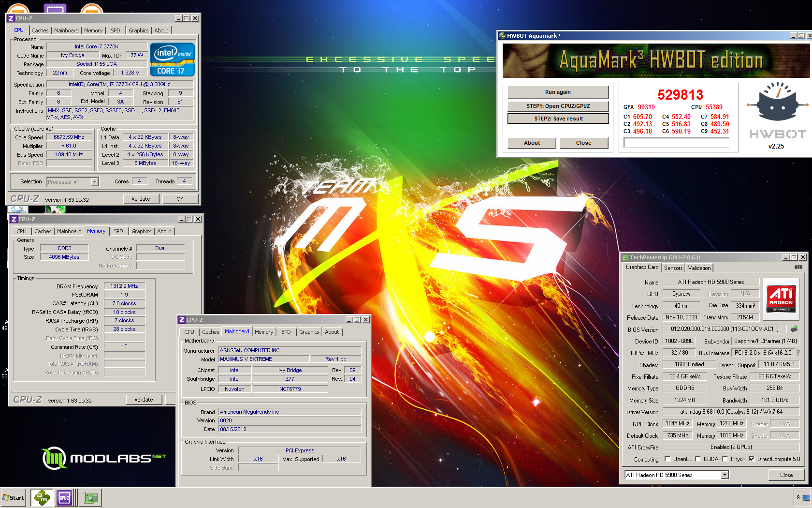This screenshot has width=812, height=508.
Task: Click the Close button in GPU-Z
Action: click(x=786, y=475)
